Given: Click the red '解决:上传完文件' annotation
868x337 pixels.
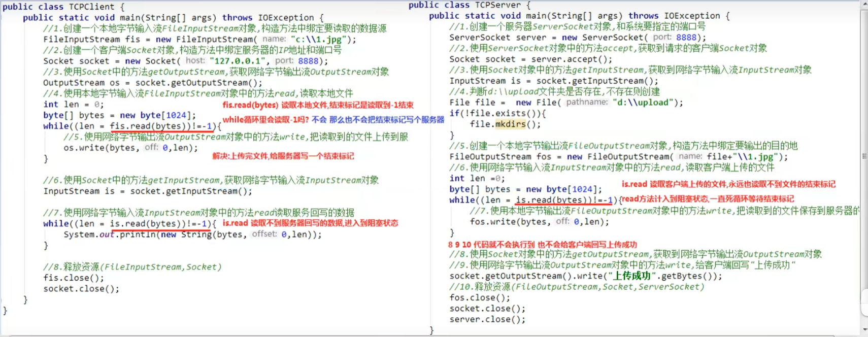Looking at the screenshot, I should [x=283, y=156].
